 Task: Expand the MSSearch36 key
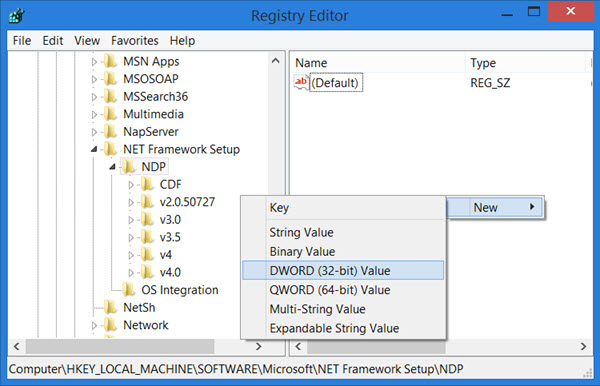94,97
